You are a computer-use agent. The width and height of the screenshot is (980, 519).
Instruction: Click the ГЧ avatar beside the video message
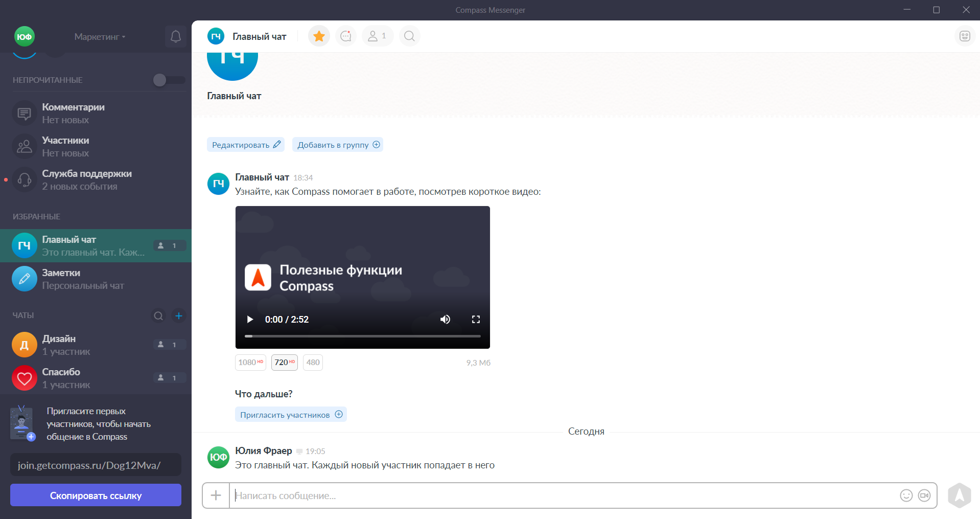(218, 184)
